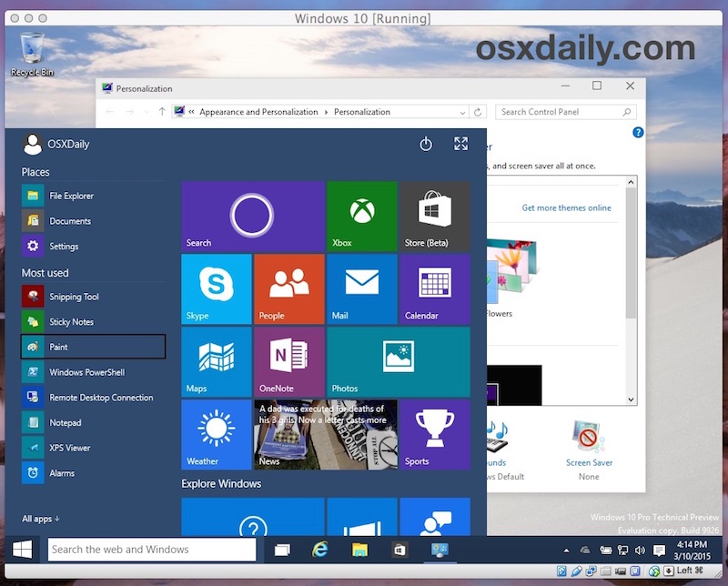The height and width of the screenshot is (586, 728).
Task: Click the Search Control Panel field
Action: click(x=565, y=112)
